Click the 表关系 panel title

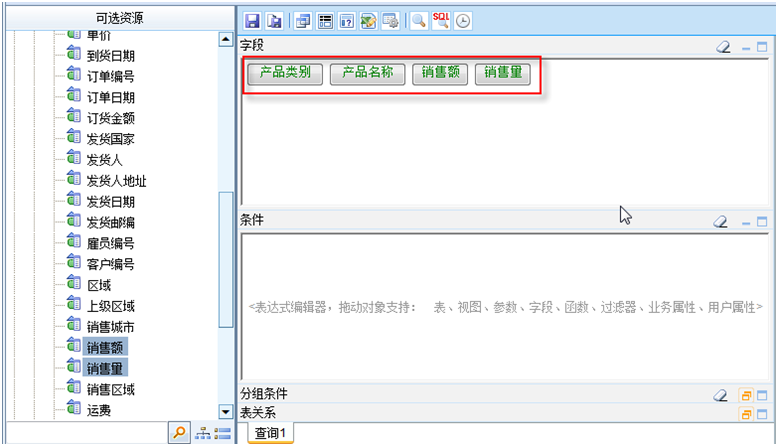point(258,413)
